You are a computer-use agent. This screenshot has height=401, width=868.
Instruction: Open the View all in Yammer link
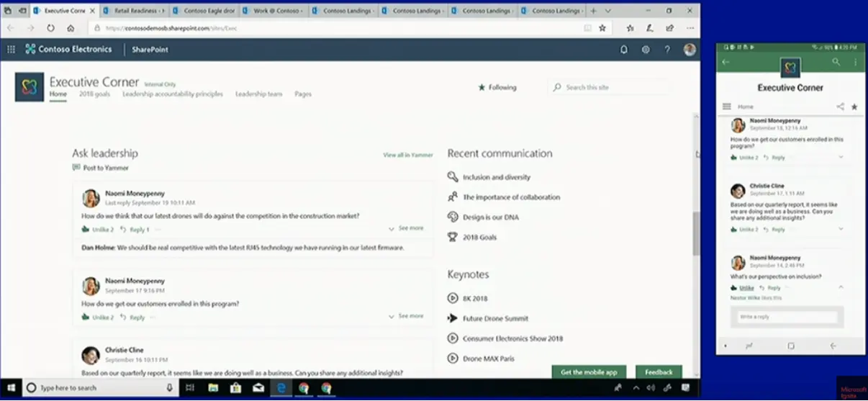click(x=407, y=155)
